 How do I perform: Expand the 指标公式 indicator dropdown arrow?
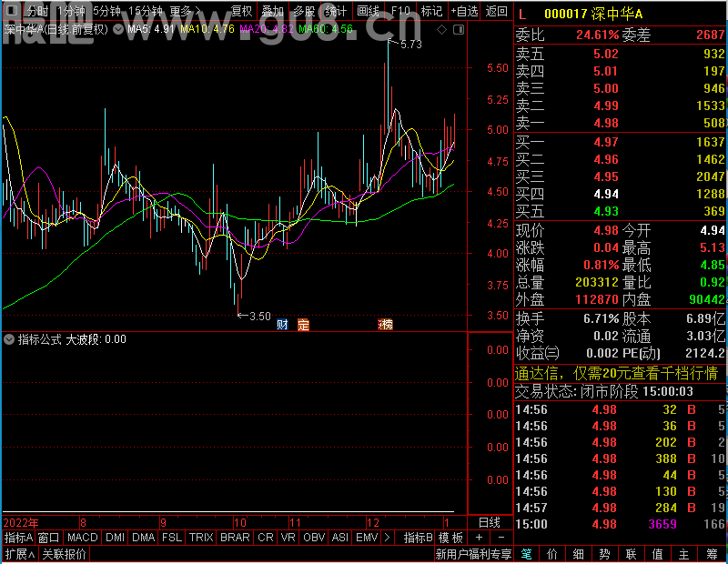pyautogui.click(x=9, y=339)
